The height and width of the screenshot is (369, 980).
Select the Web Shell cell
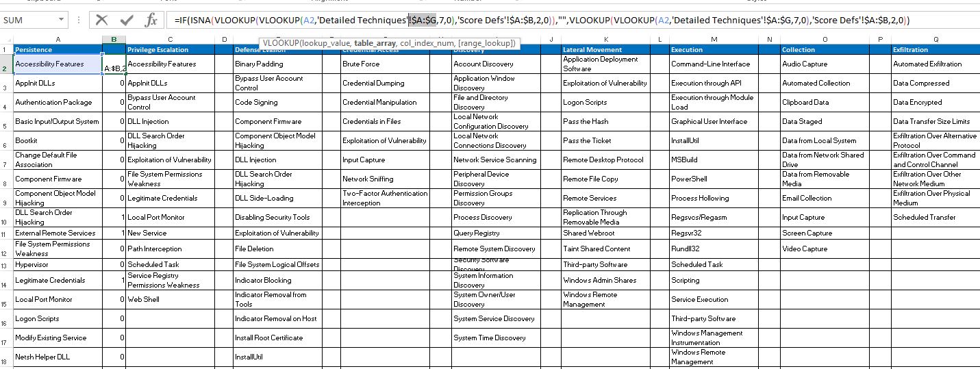pos(170,299)
